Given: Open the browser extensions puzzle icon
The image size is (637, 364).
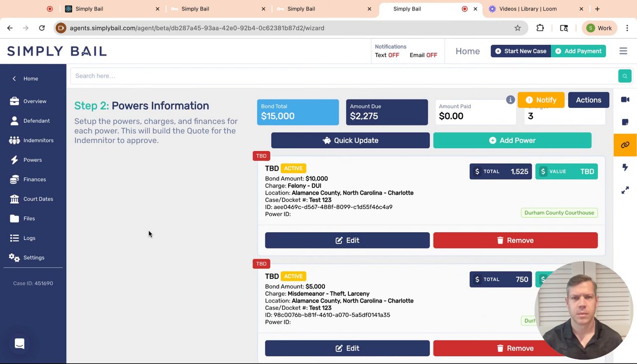Looking at the screenshot, I should point(540,28).
